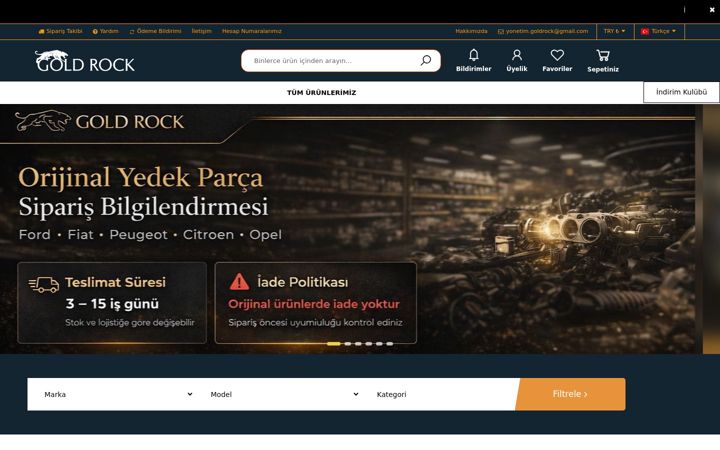Click the Orijinal Yedek Parça banner

click(x=347, y=229)
